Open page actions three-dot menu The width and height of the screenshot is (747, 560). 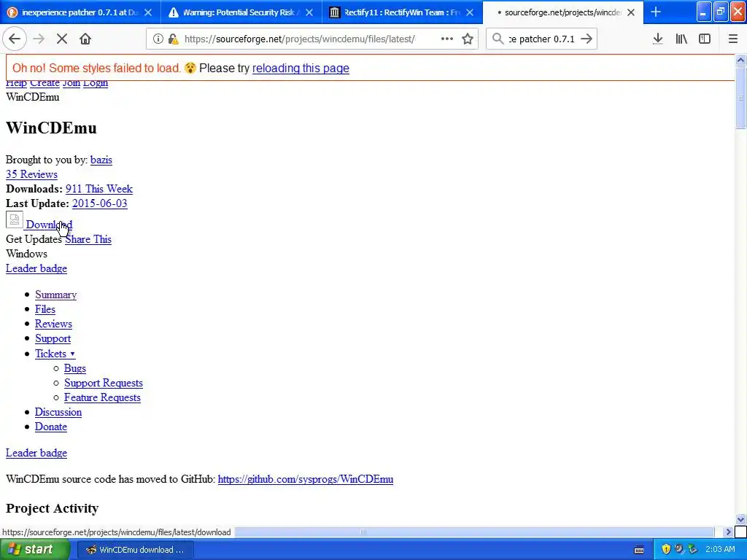[447, 39]
